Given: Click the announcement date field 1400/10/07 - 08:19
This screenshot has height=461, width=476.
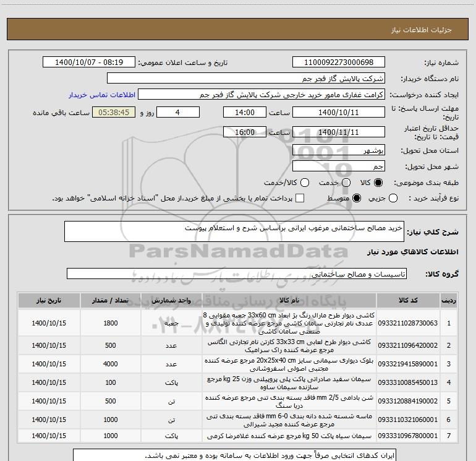Looking at the screenshot, I should click(89, 62).
